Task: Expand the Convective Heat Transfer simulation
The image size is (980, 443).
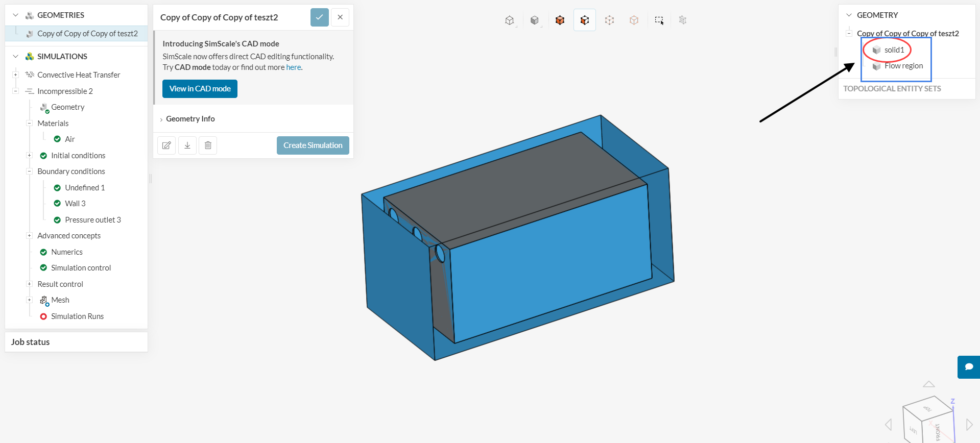Action: pos(15,75)
